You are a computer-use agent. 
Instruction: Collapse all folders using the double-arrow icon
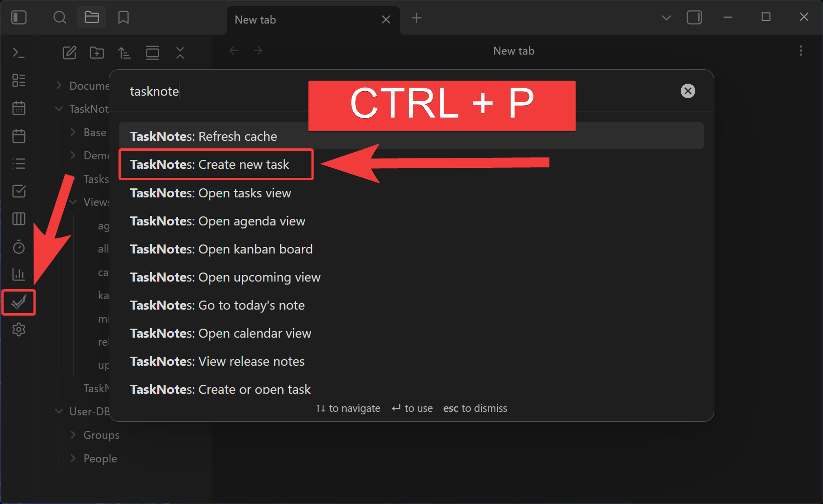point(180,53)
